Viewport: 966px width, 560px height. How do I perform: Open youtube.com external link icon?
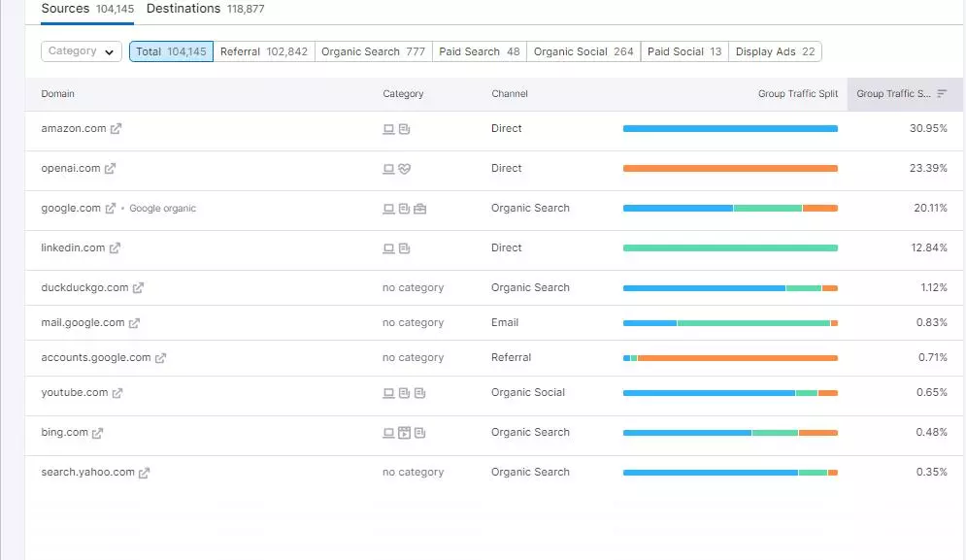(x=117, y=393)
